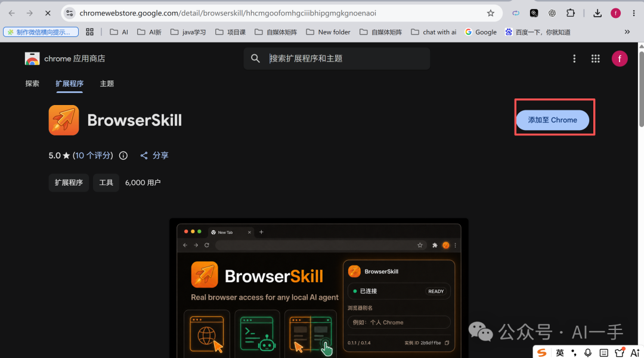Stop loading the page
Viewport: 644px width, 358px height.
[48, 13]
